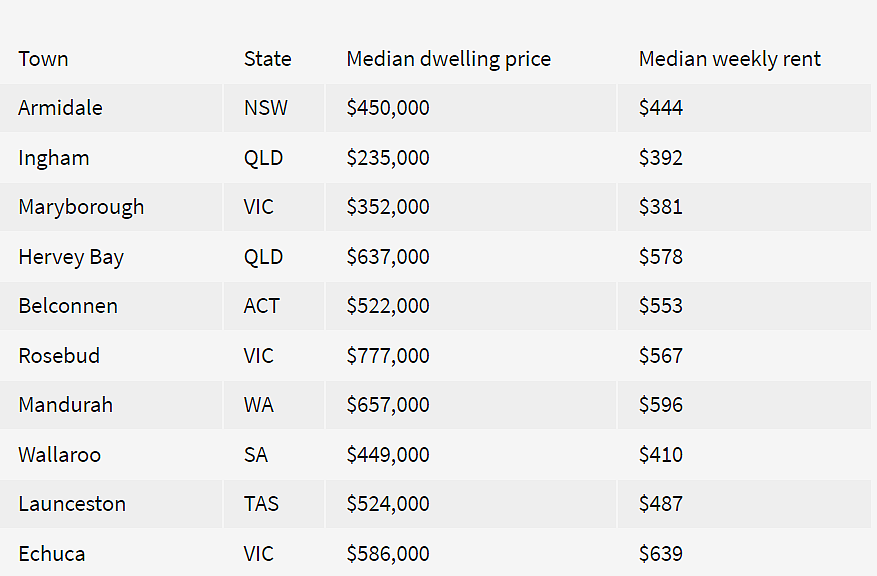This screenshot has height=576, width=877.
Task: Select Rosebud in the Town column
Action: tap(59, 356)
